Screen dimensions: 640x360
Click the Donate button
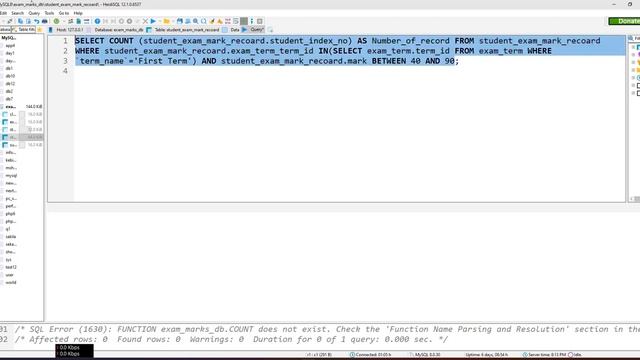(x=624, y=21)
